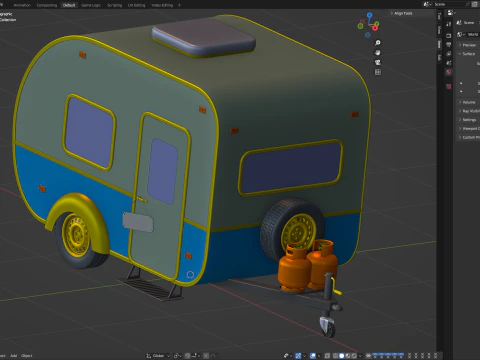Click the zoom magnifier viewport icon
The width and height of the screenshot is (480, 360).
pyautogui.click(x=378, y=43)
